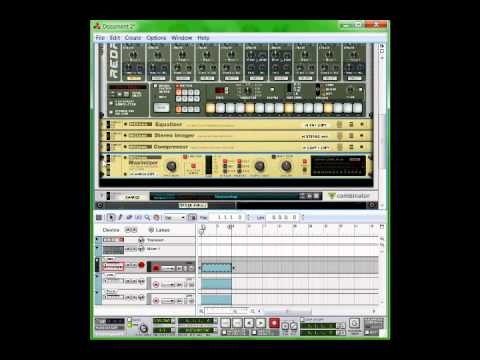Click the Combinator logo
The image size is (480, 360).
click(x=349, y=196)
